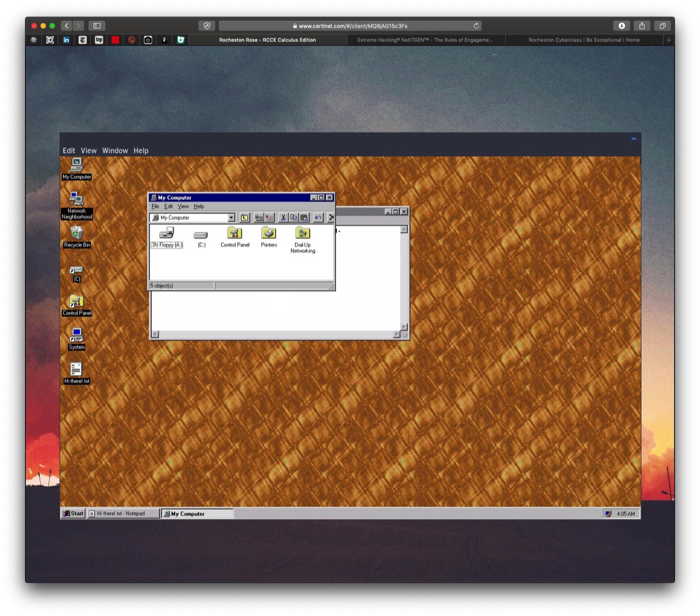Open the View menu in My Computer window

[x=183, y=206]
